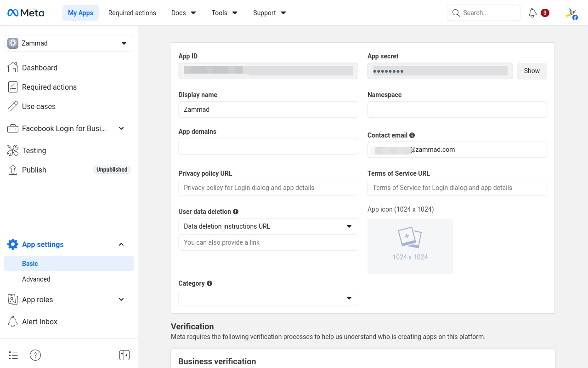The image size is (588, 368).
Task: Click the search magnifier icon
Action: coord(456,13)
